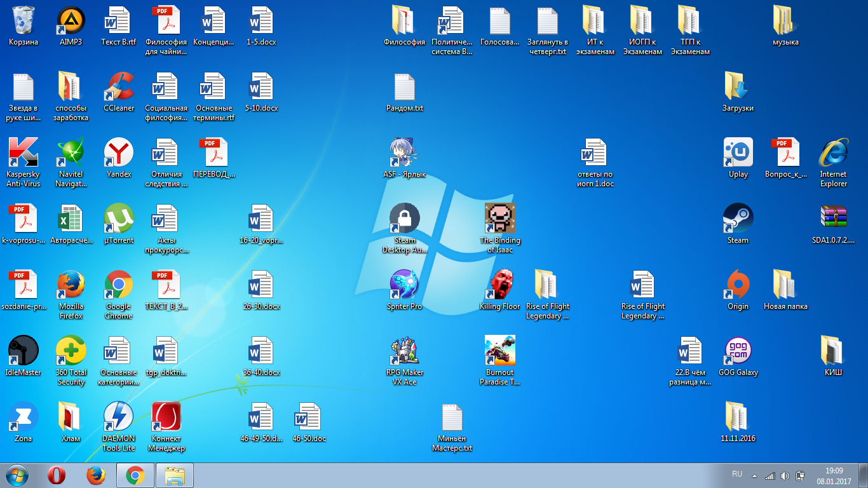This screenshot has height=488, width=868.
Task: Select the DAEMON Tools Lite shortcut
Action: (119, 417)
